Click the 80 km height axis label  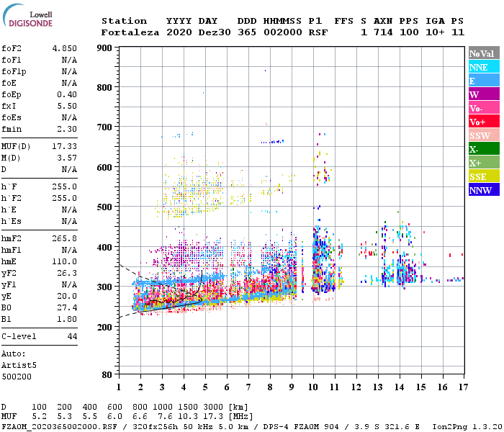(x=107, y=375)
